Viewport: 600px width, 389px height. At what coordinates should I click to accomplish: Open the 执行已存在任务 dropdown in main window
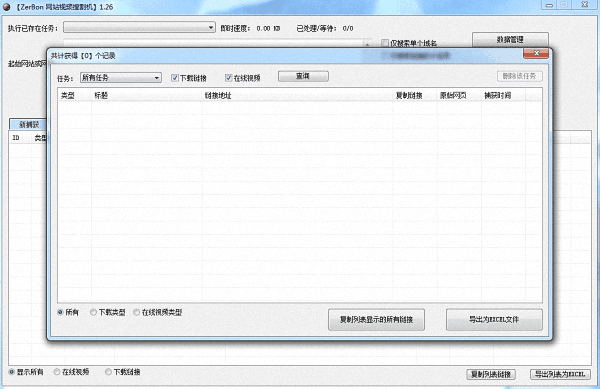[139, 27]
